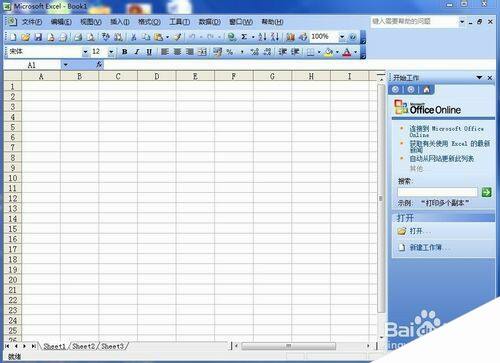Toggle Underline formatting
Image resolution: width=500 pixels, height=363 pixels.
(149, 52)
